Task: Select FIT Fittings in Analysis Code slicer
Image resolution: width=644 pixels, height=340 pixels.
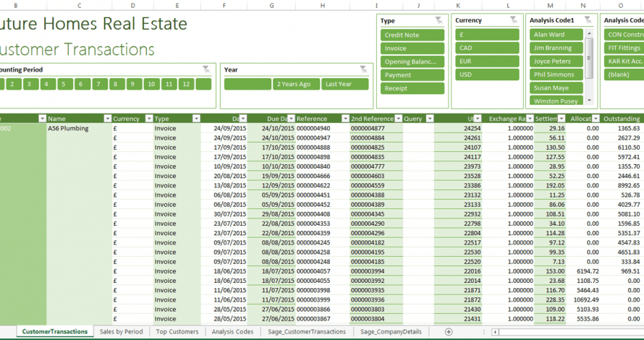Action: (x=624, y=48)
